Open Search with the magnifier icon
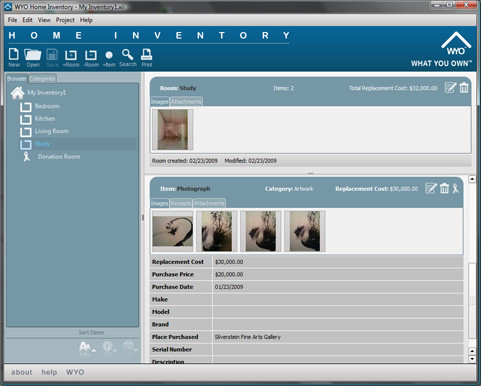Screen dimensions: 481x386 [128, 58]
